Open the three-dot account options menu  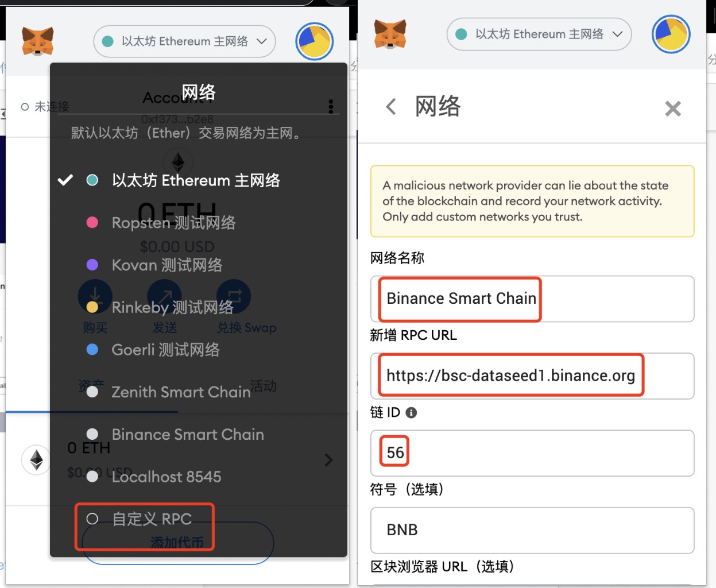331,106
